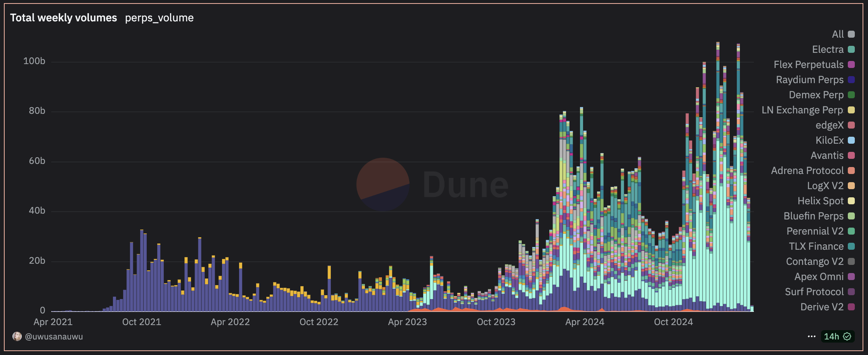
Task: Click the All legend color swatch
Action: tap(851, 34)
